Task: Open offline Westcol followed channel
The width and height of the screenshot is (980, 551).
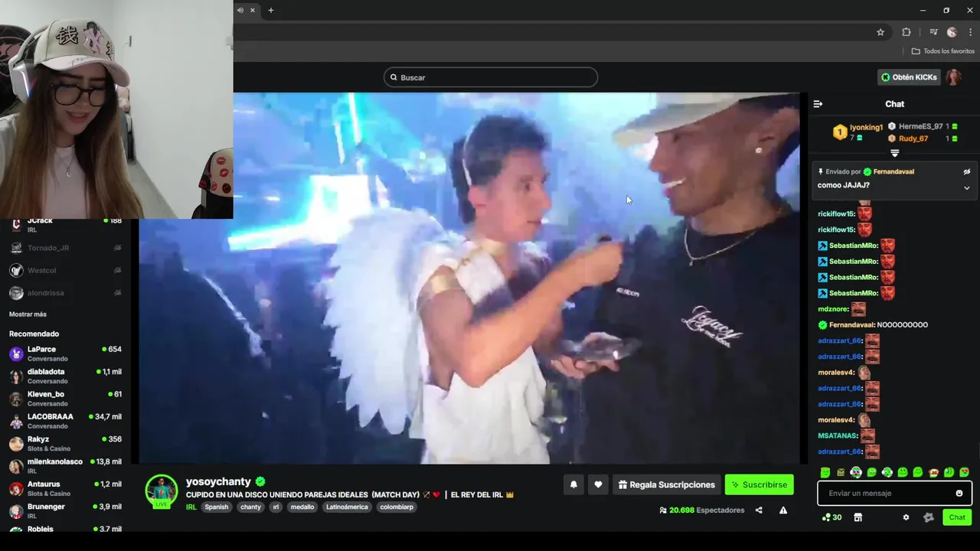Action: coord(65,270)
